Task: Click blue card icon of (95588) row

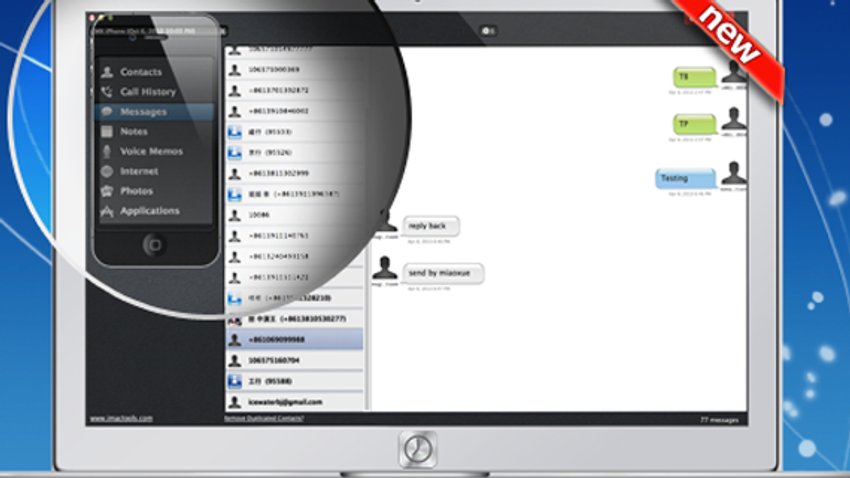Action: 235,382
